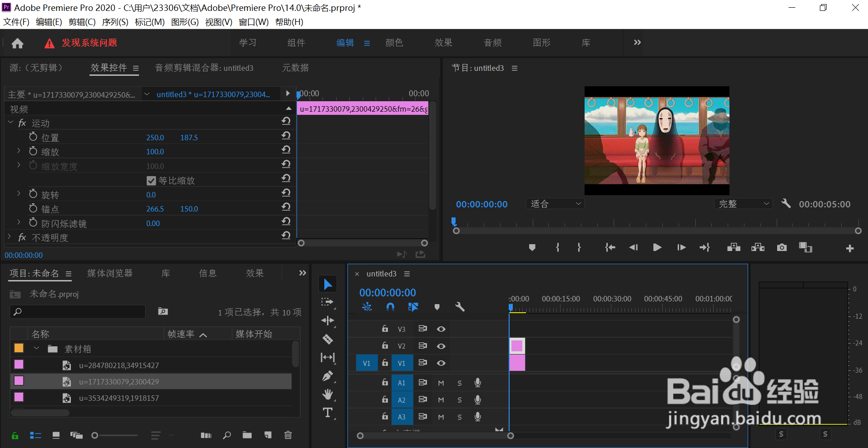Image resolution: width=868 pixels, height=448 pixels.
Task: Toggle V3 track output eye
Action: 441,329
